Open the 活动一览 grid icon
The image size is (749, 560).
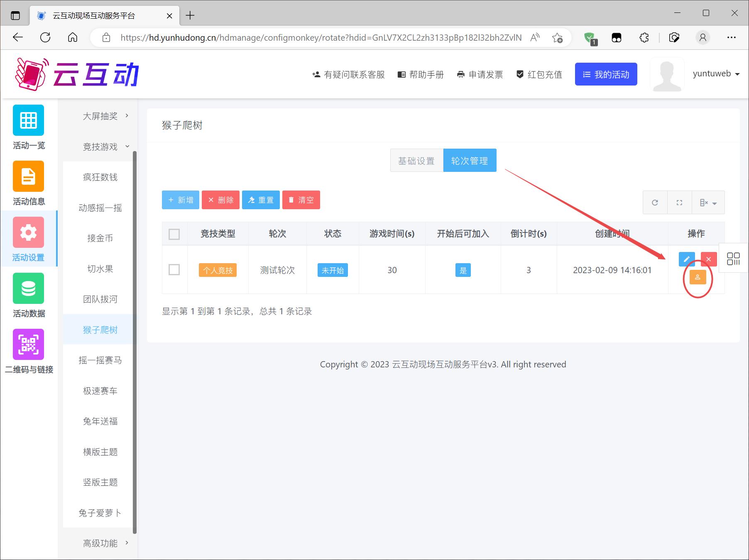tap(28, 120)
